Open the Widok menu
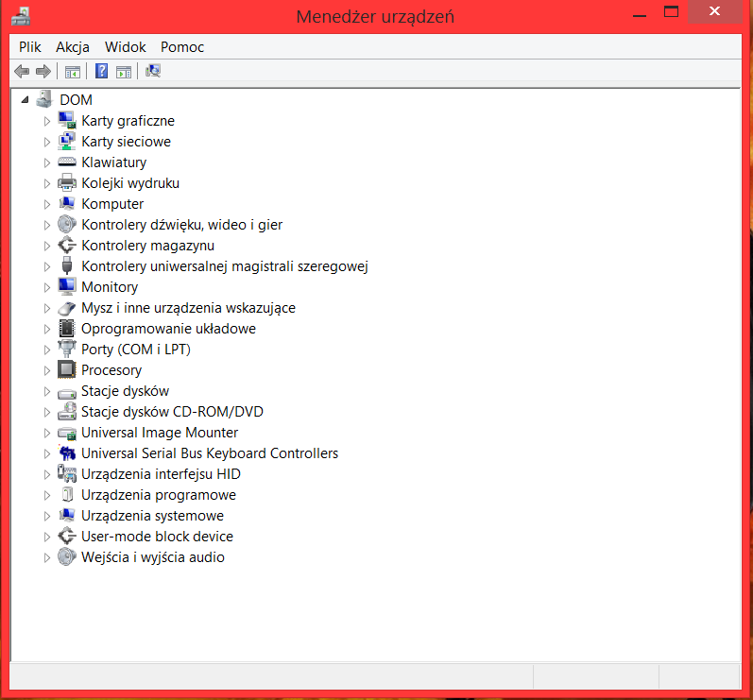The width and height of the screenshot is (753, 700). coord(126,47)
